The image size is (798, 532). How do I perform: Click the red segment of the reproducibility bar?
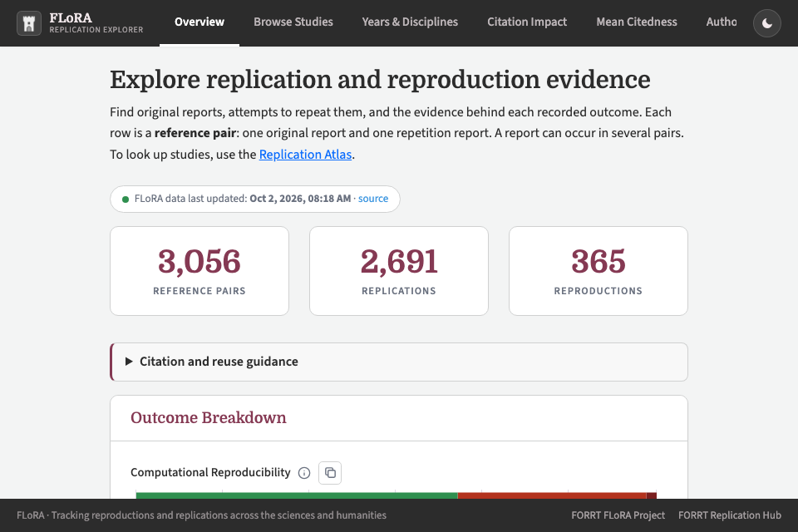tap(552, 495)
